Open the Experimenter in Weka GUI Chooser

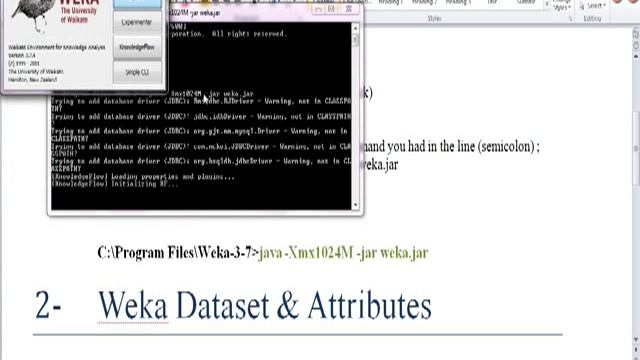(137, 22)
